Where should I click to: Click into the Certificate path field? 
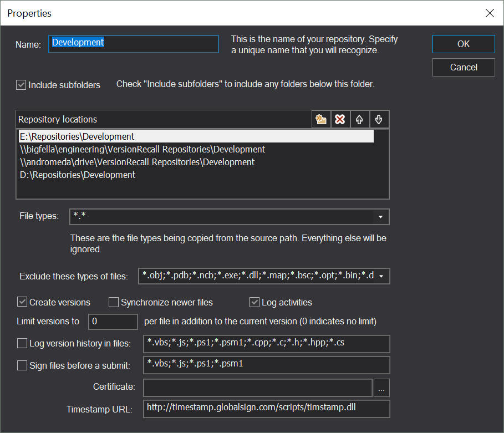[258, 388]
